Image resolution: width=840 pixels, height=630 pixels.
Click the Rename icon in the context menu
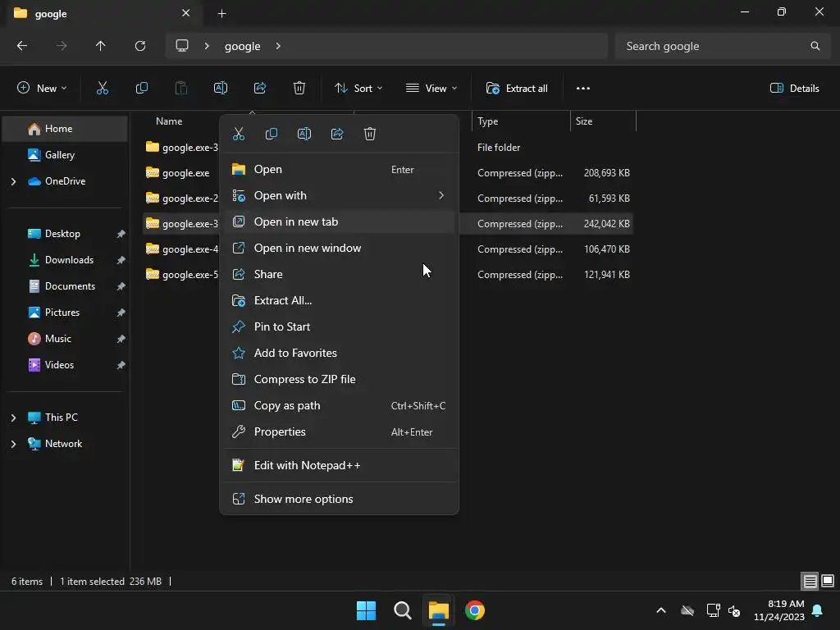[304, 134]
